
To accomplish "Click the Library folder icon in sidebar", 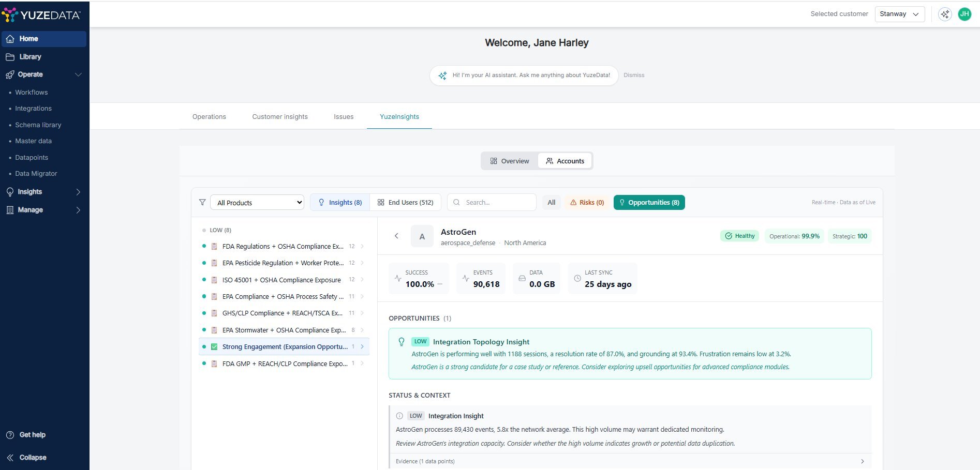I will [10, 57].
